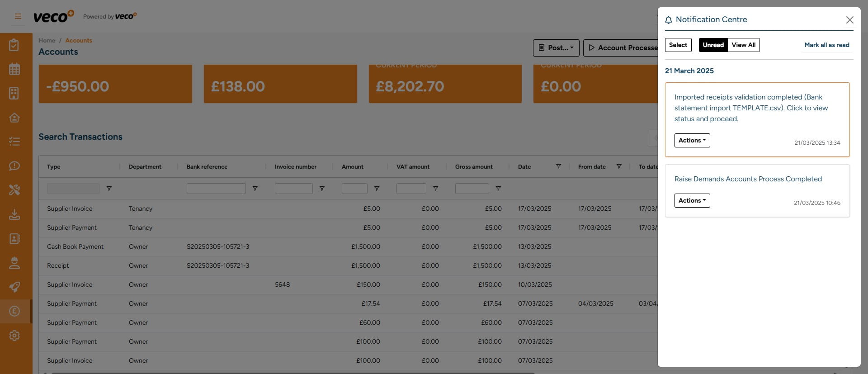Click Mark all as read
Screen dimensions: 868x374
pyautogui.click(x=826, y=45)
